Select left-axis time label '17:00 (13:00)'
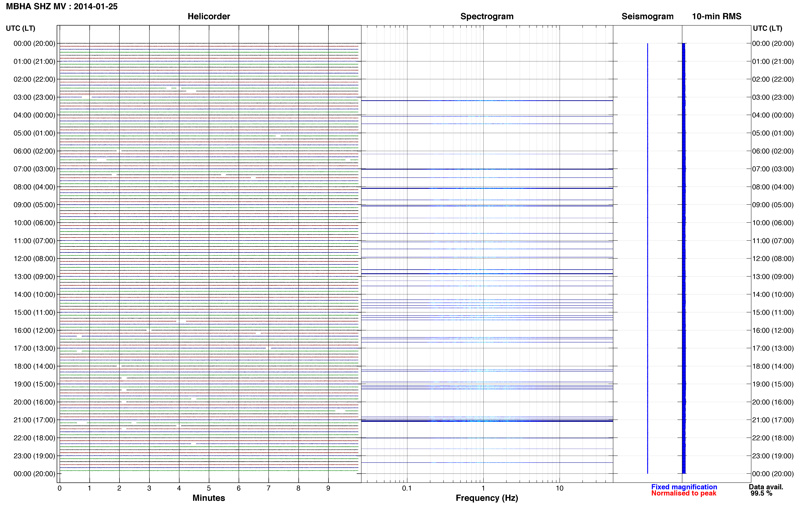Viewport: 812px width, 508px height. tap(34, 348)
